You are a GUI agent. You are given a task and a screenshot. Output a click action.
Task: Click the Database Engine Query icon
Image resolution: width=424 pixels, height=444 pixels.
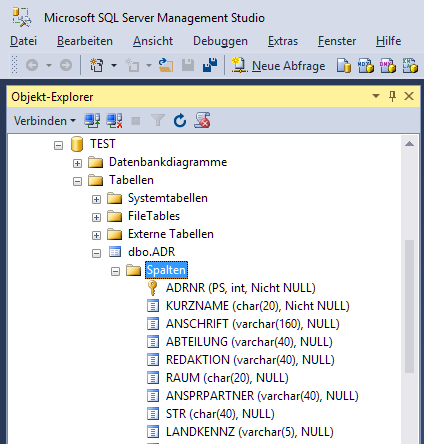click(x=344, y=65)
